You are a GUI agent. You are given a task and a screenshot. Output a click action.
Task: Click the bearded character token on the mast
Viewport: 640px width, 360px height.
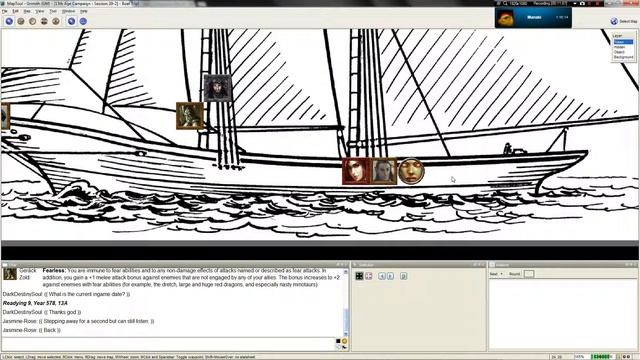(x=218, y=88)
